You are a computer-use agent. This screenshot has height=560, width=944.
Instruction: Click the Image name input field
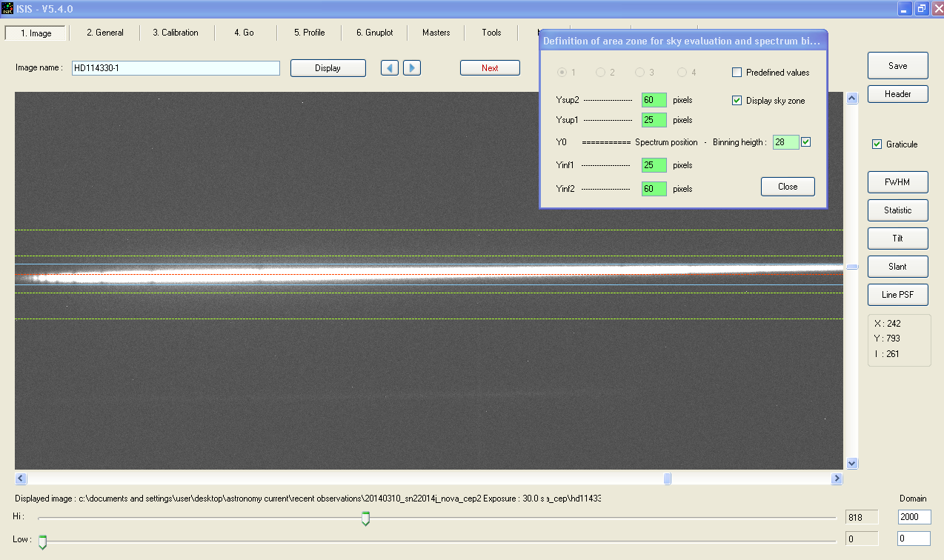tap(176, 68)
